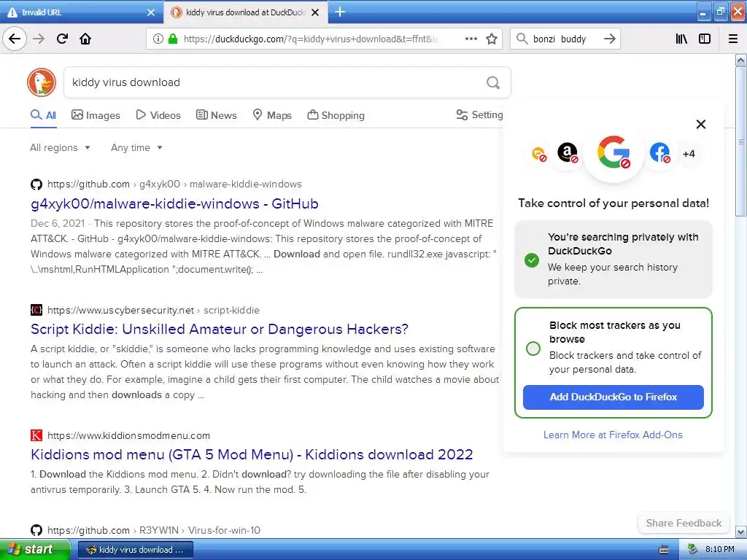Click the kiddionsmodmenu.com red K favicon
The width and height of the screenshot is (747, 560).
(x=36, y=435)
